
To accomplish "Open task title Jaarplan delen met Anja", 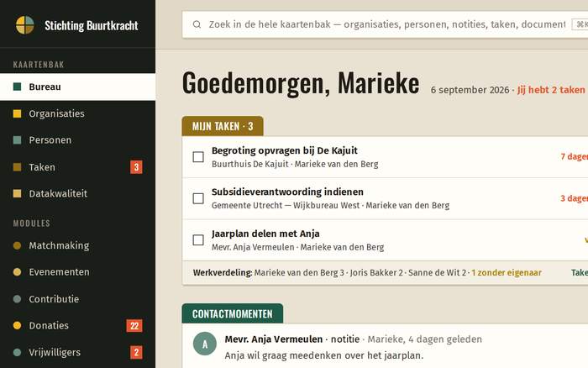I will [265, 234].
